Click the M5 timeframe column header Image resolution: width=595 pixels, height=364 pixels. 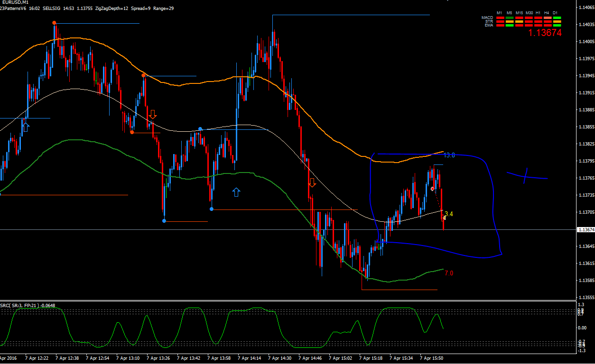(x=509, y=13)
